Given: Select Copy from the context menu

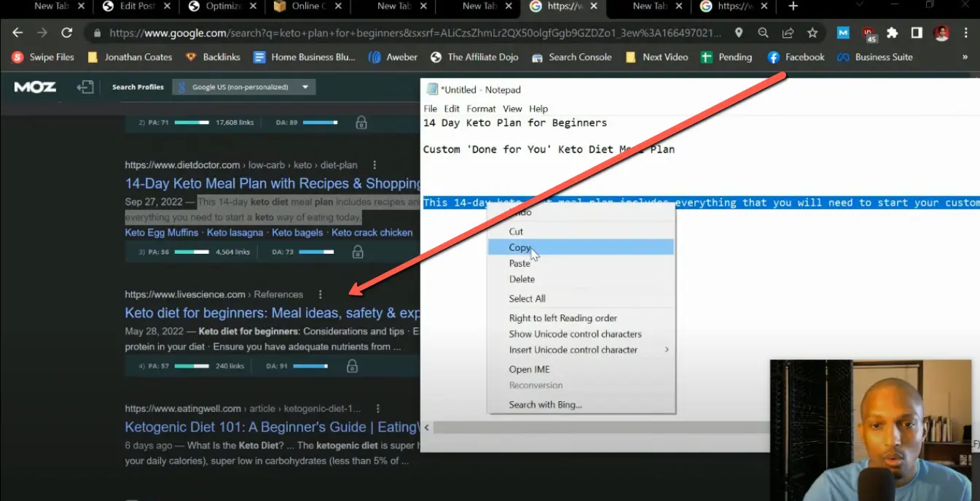Looking at the screenshot, I should point(519,247).
